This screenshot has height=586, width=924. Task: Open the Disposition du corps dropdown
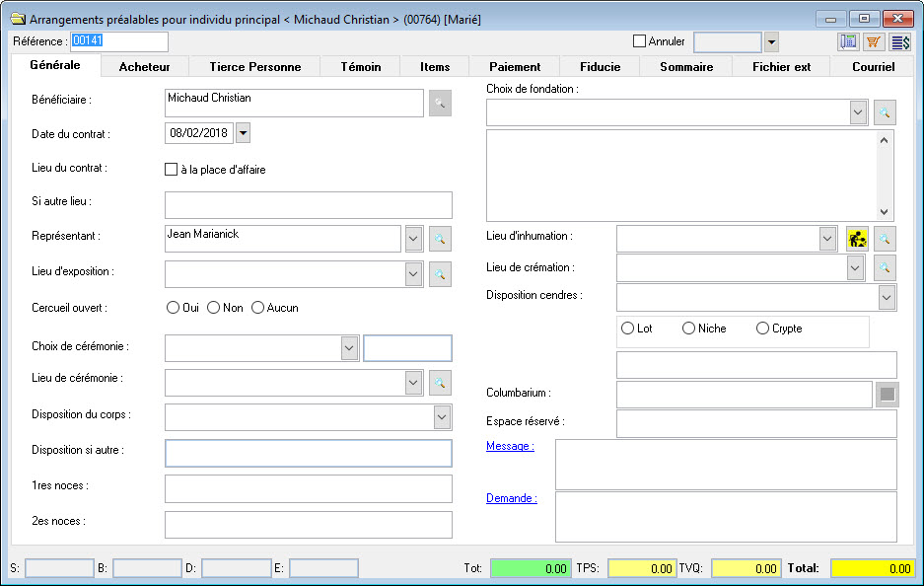[x=442, y=417]
